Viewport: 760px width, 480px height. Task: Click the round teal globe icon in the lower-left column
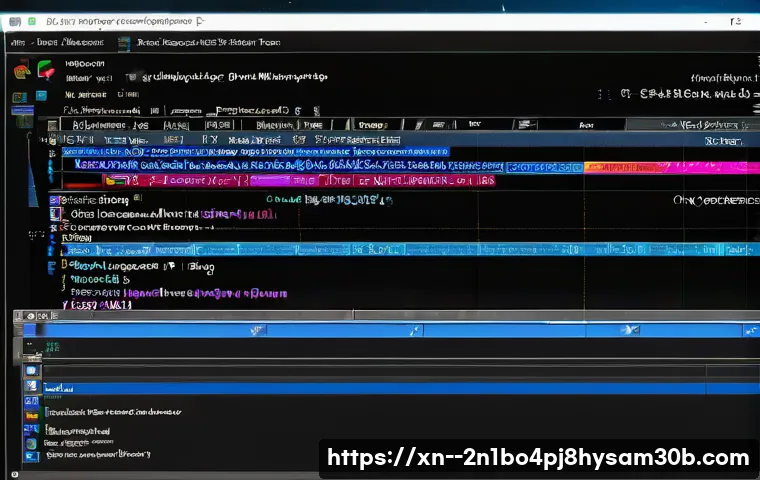32,444
